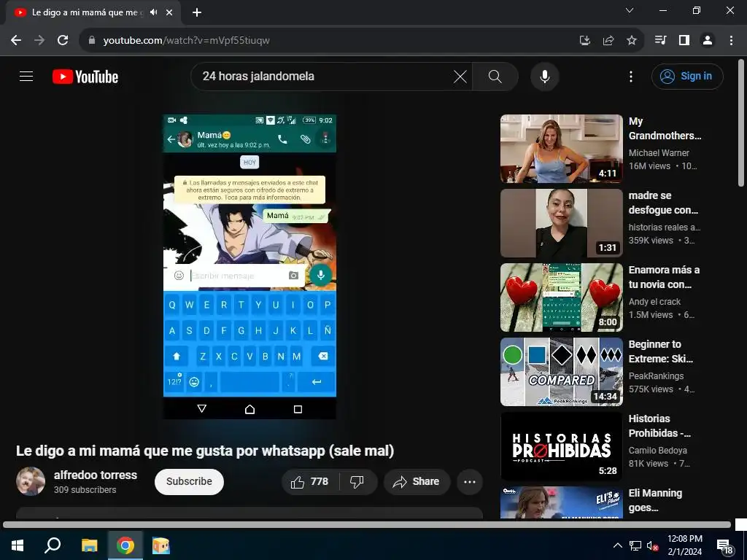Sign in to YouTube
This screenshot has width=747, height=560.
pyautogui.click(x=687, y=76)
